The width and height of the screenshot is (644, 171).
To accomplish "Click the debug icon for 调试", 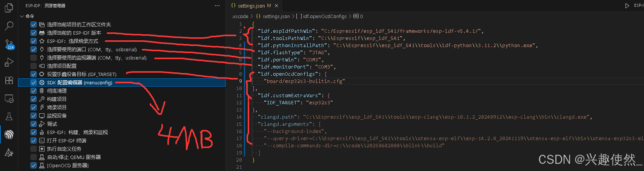I will point(42,124).
